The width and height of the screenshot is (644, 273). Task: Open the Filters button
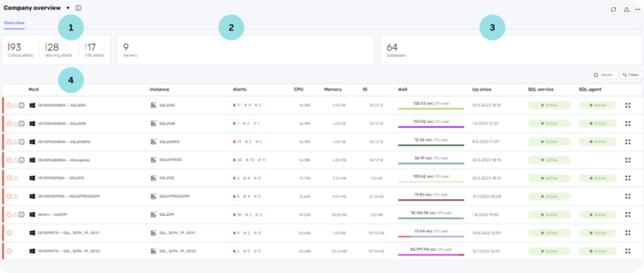(x=631, y=75)
